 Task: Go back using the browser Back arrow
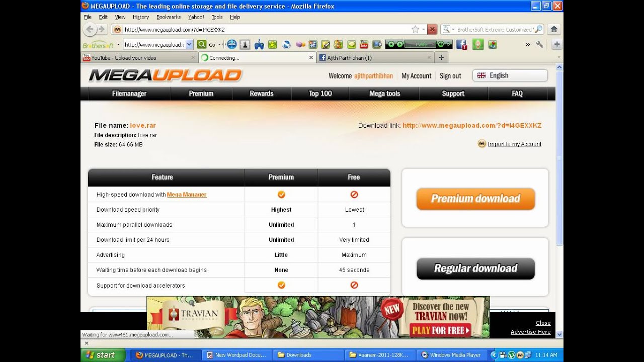point(90,29)
